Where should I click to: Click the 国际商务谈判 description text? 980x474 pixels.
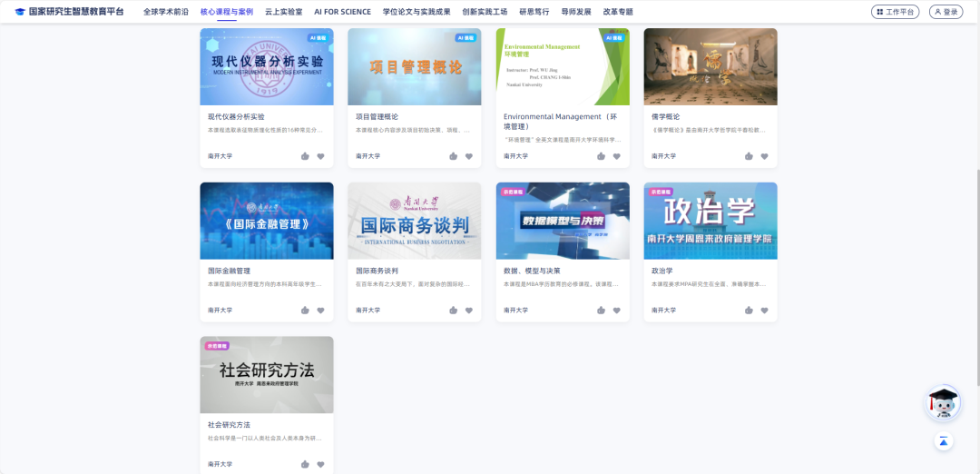point(413,284)
